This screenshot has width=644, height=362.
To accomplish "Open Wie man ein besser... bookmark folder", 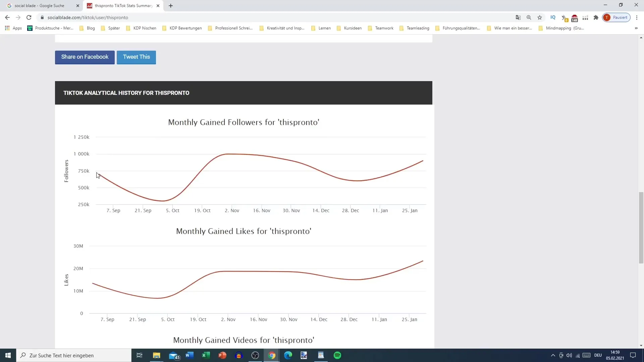I will [509, 28].
